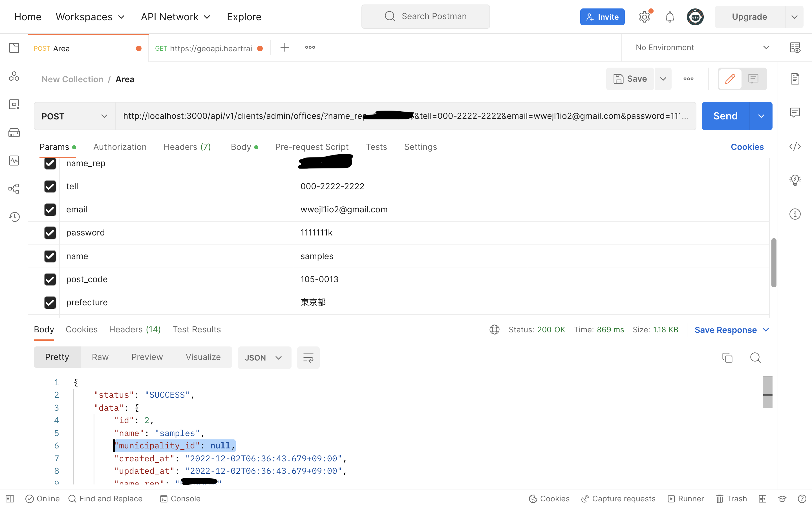Uncheck the post_code parameter checkbox
The width and height of the screenshot is (812, 507).
[50, 279]
